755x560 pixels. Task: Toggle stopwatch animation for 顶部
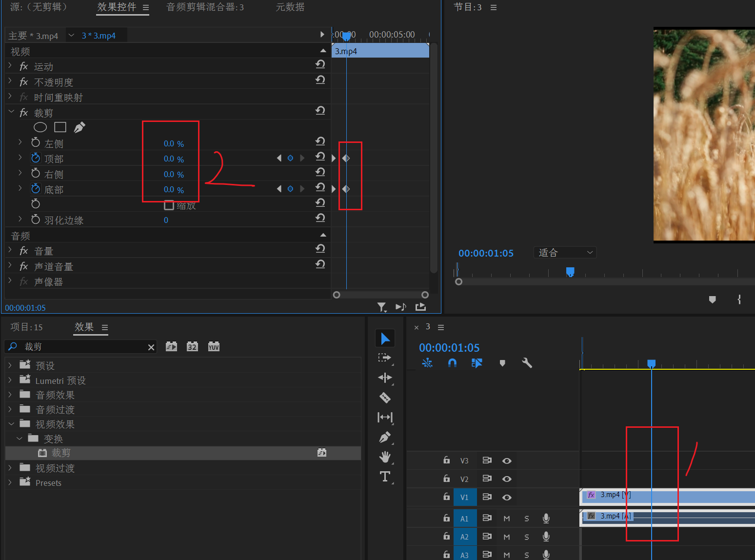[36, 158]
